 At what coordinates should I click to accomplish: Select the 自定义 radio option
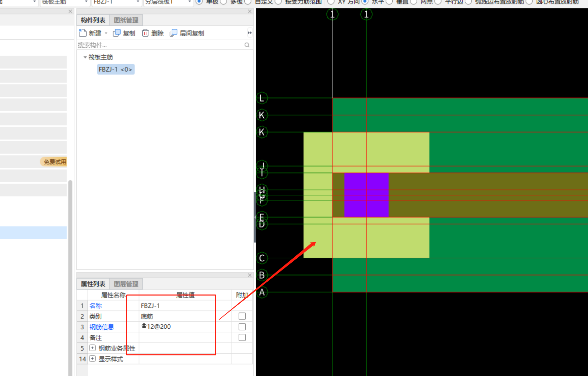[x=248, y=2]
